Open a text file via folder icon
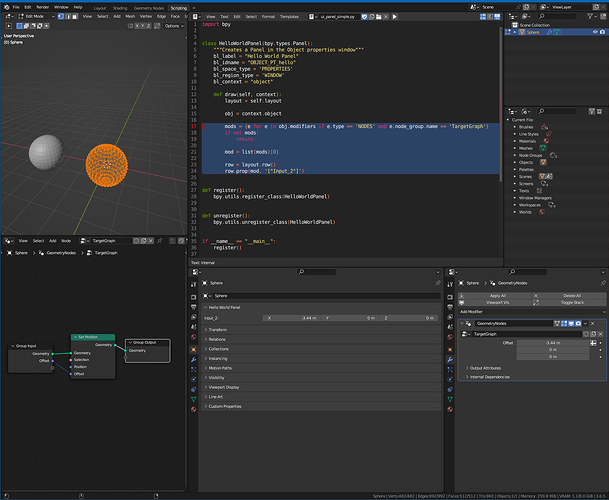The width and height of the screenshot is (609, 500). click(379, 17)
